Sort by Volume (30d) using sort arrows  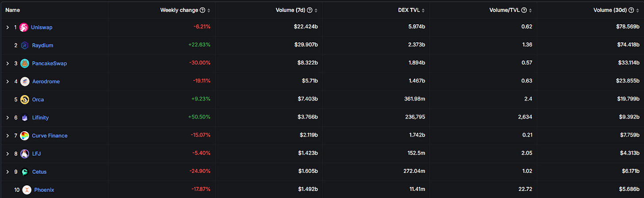(x=638, y=10)
